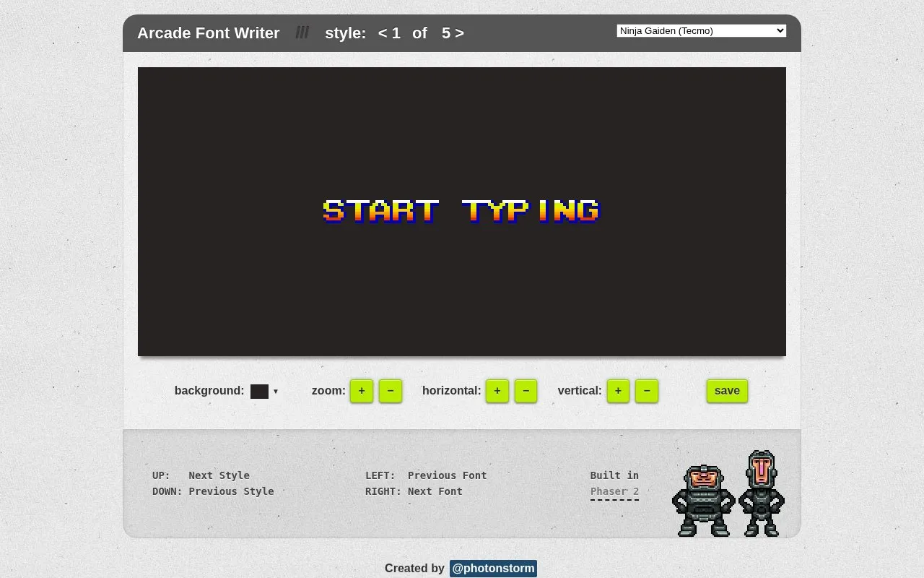924x578 pixels.
Task: Go to previous style with the < arrow
Action: [383, 33]
